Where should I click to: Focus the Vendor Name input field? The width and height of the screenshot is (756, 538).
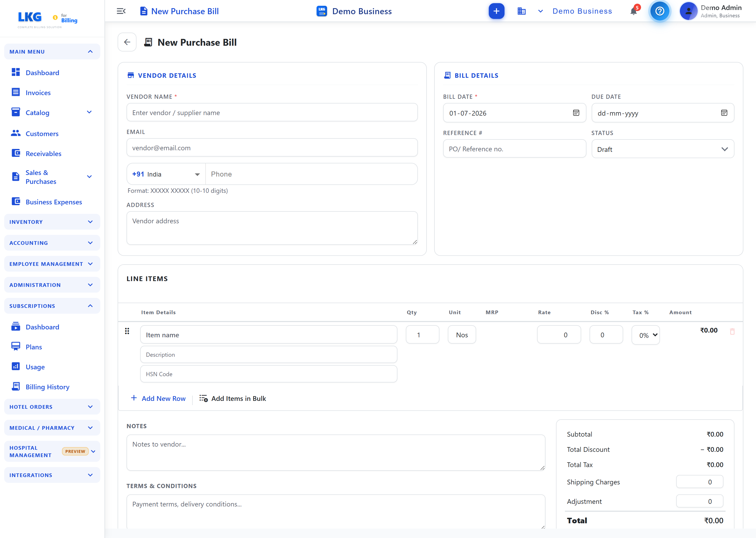coord(272,112)
